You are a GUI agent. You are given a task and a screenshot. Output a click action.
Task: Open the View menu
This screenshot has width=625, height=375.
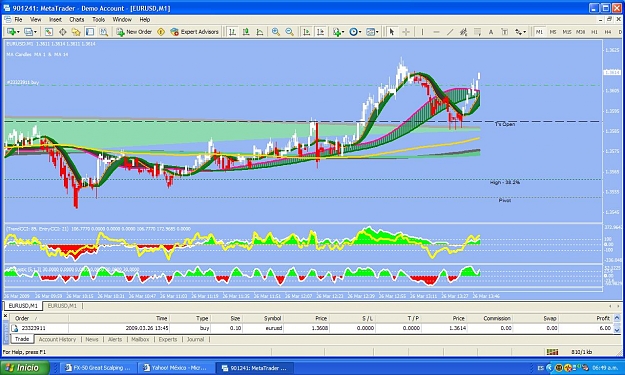pyautogui.click(x=35, y=20)
